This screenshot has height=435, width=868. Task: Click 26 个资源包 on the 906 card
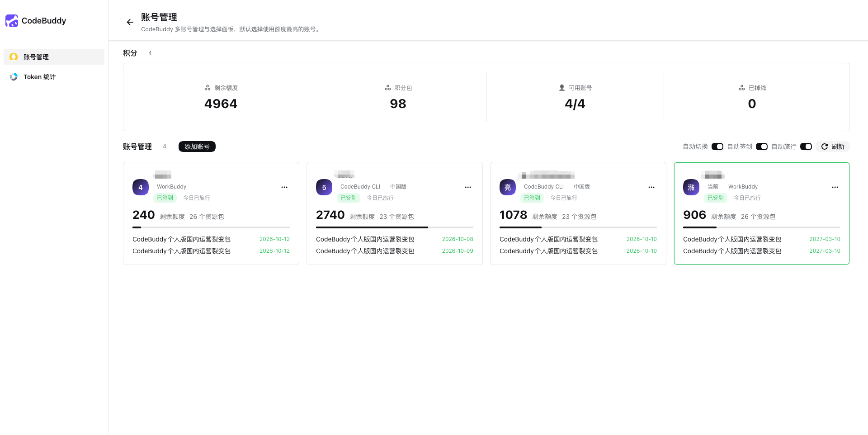[x=758, y=217]
